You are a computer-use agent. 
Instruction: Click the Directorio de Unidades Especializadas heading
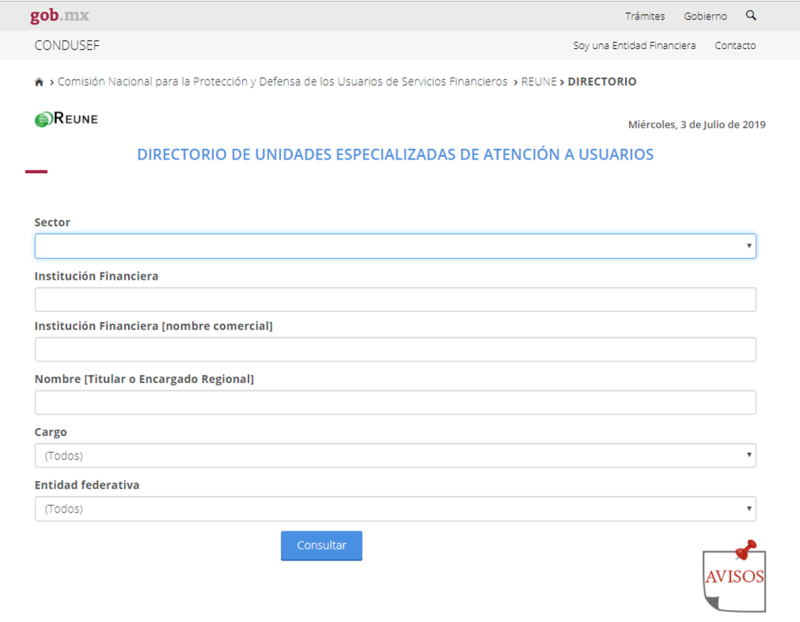click(x=395, y=154)
